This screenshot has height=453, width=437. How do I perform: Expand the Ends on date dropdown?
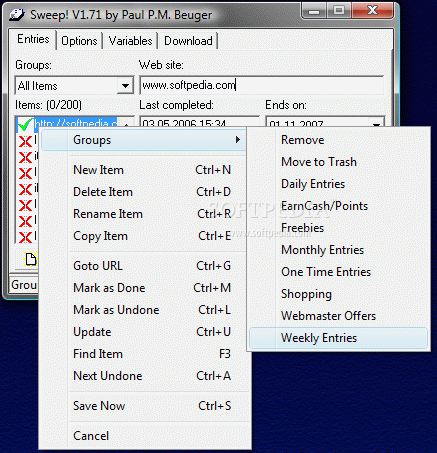377,124
